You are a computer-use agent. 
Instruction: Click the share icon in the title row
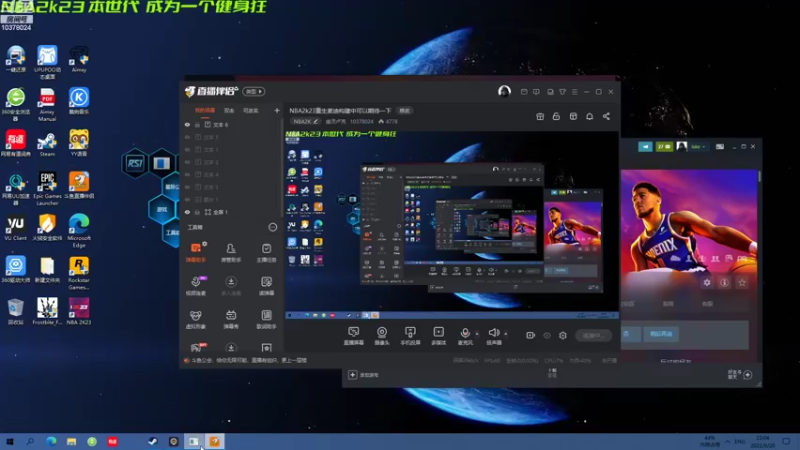pos(606,116)
